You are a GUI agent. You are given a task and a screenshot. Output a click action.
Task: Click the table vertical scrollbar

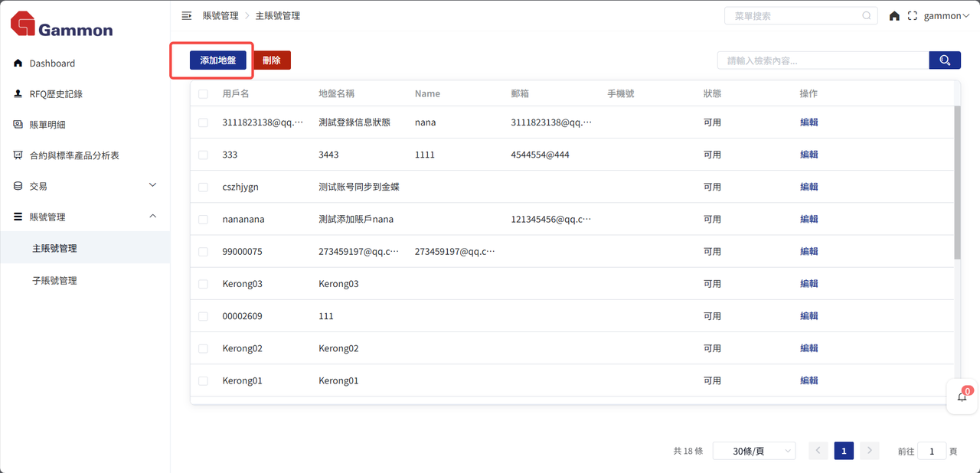(957, 182)
